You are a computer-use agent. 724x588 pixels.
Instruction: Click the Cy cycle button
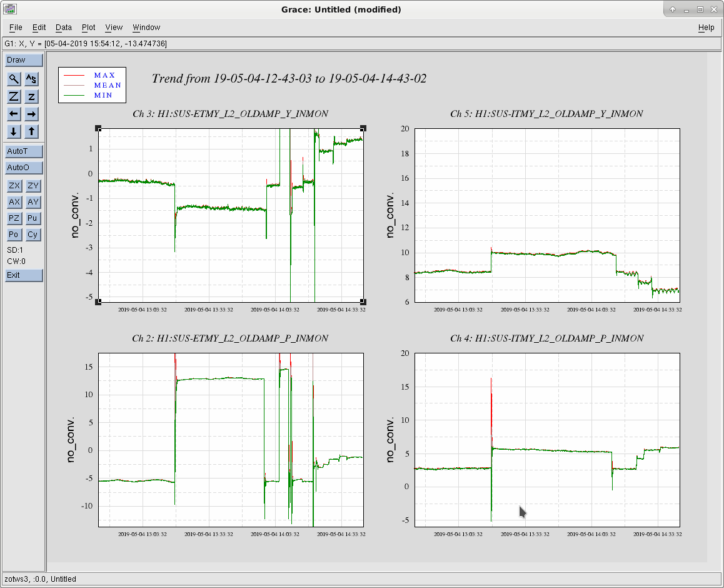pyautogui.click(x=33, y=235)
